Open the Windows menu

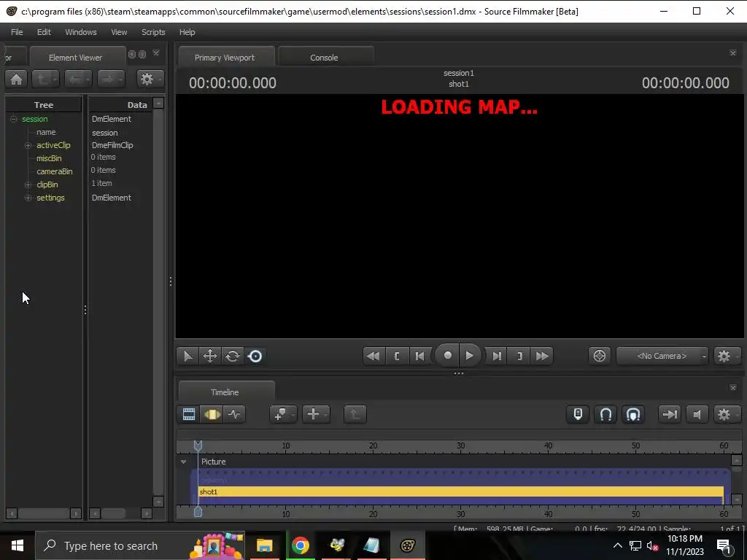(x=81, y=32)
